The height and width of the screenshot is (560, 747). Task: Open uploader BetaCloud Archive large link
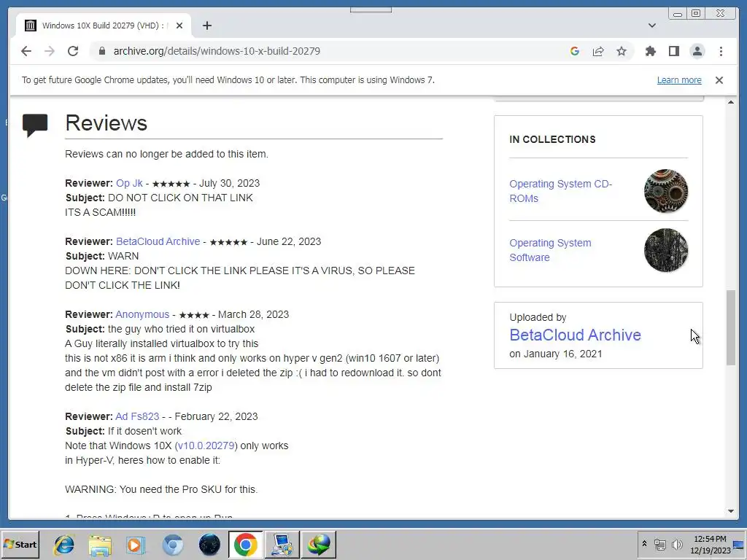coord(575,335)
